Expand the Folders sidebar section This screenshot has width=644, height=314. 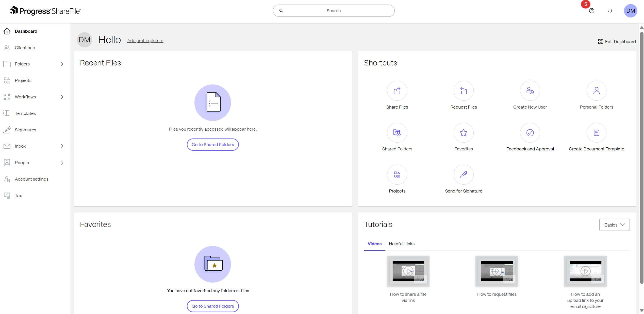pos(62,64)
